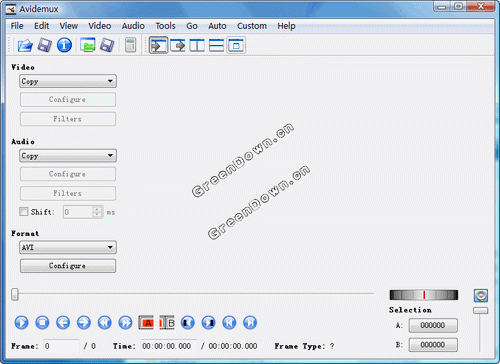Click the Shift value input field
The image size is (500, 364).
[x=78, y=212]
